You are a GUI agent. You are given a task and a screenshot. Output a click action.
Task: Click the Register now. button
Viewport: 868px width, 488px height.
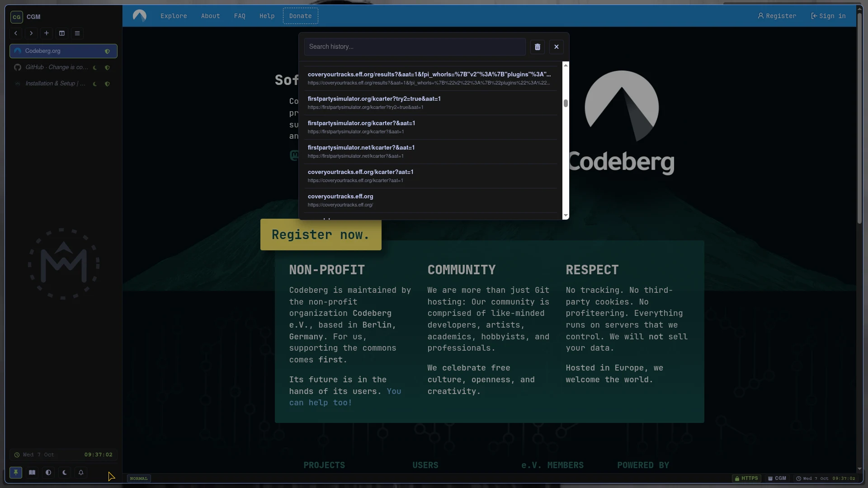point(321,235)
